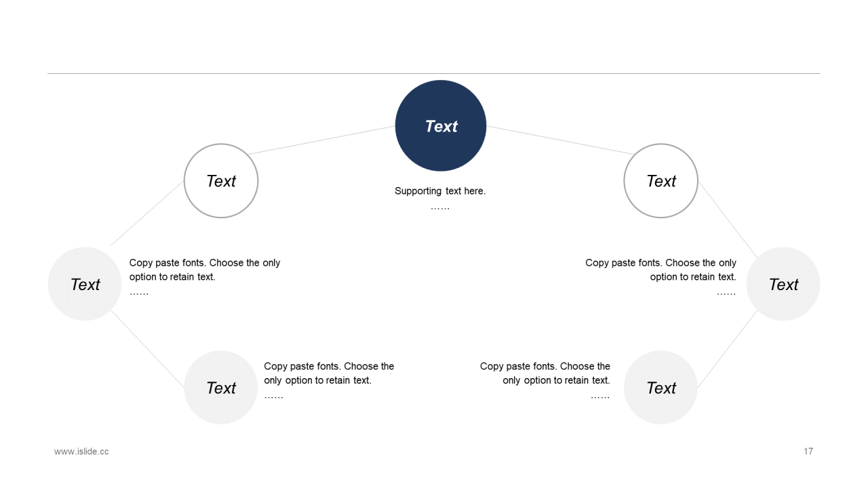Screen dimensions: 868x488
Task: Select the bottom-left gray Text circle
Action: click(x=221, y=388)
